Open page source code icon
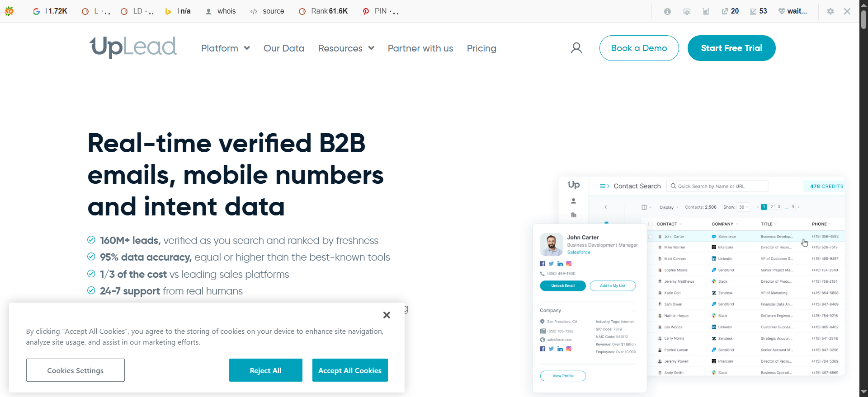This screenshot has height=397, width=868. [x=254, y=11]
